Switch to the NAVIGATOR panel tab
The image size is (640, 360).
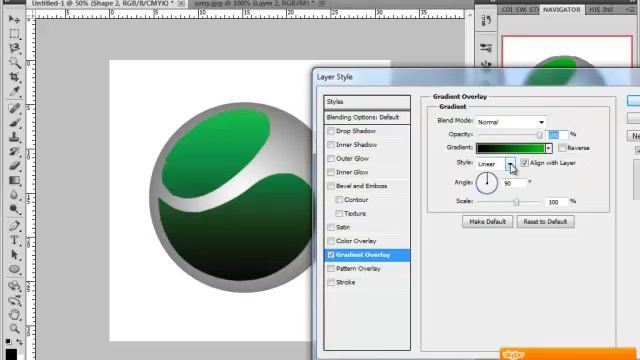click(562, 9)
